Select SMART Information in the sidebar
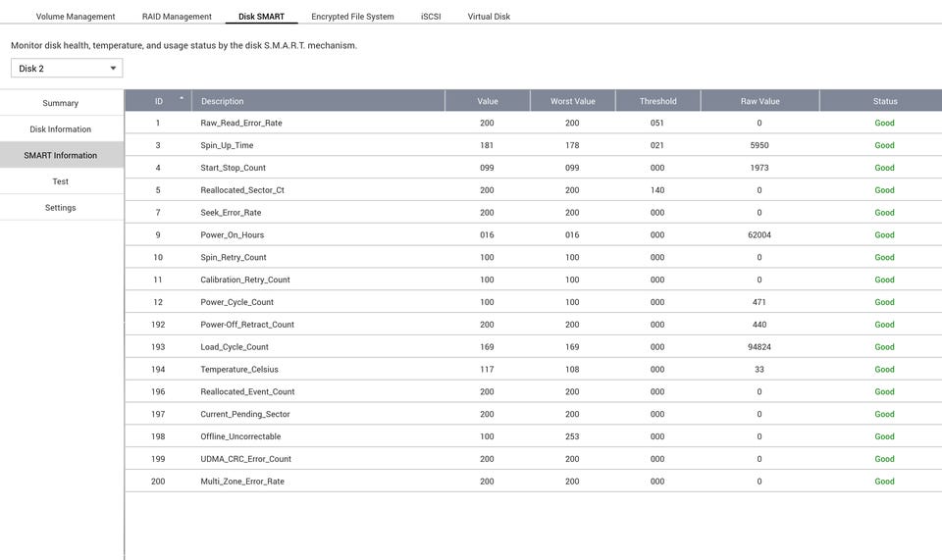The image size is (942, 560). [x=61, y=155]
